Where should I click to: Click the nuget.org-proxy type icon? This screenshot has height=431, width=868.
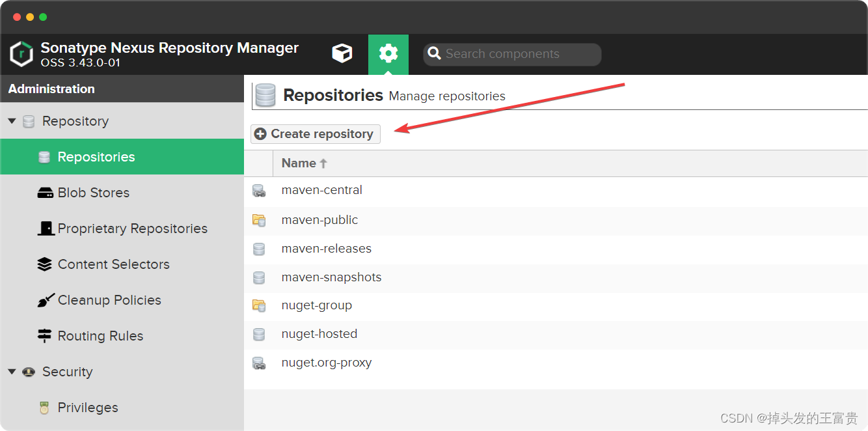pos(259,363)
